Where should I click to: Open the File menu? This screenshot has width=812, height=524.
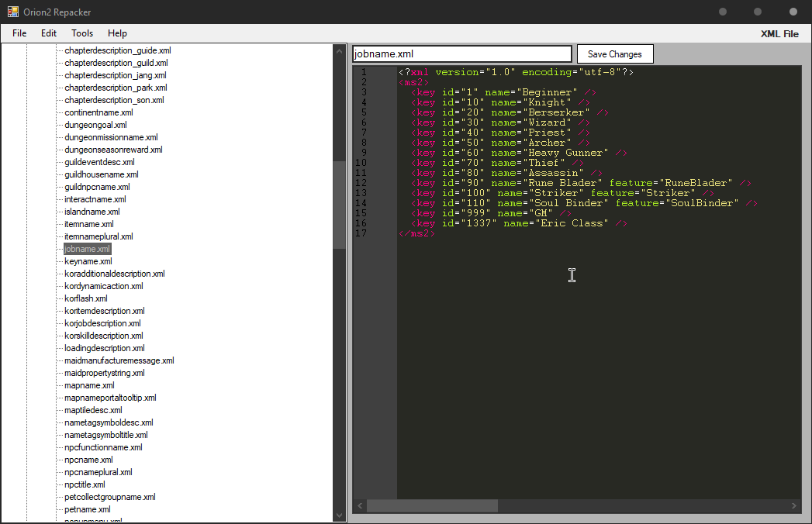click(x=19, y=33)
